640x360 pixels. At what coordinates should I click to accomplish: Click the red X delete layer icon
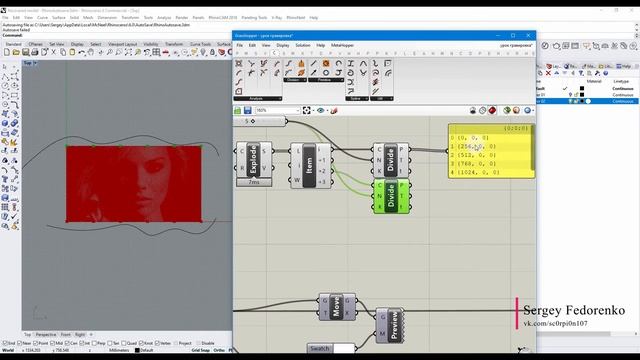click(x=548, y=73)
